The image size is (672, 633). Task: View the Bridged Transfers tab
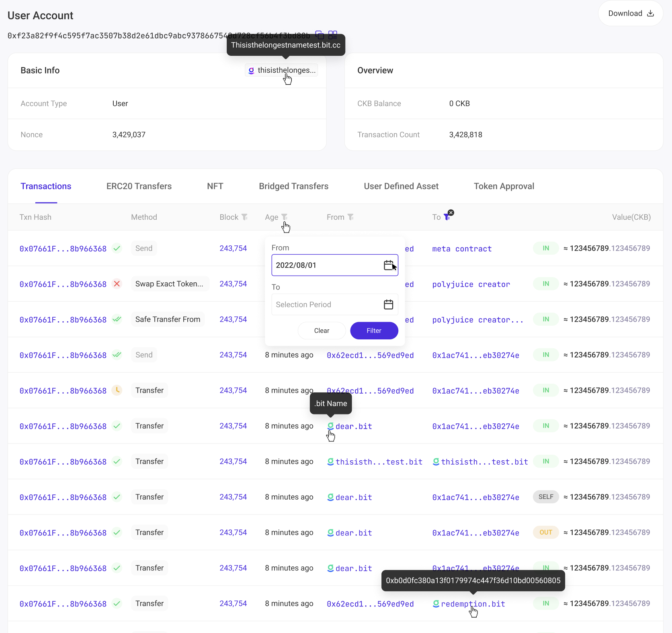click(x=293, y=186)
